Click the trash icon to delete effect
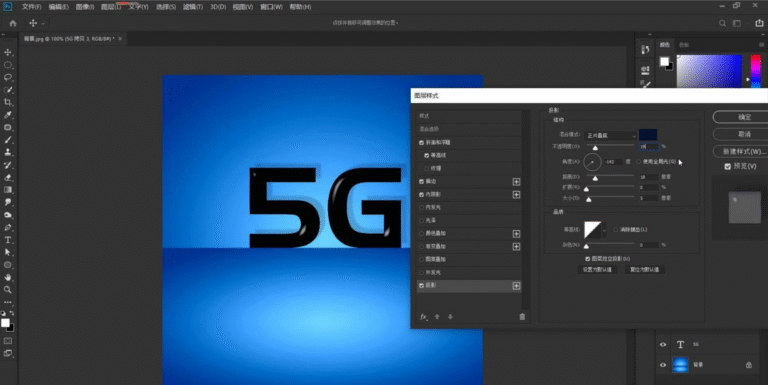768x385 pixels. pos(522,317)
